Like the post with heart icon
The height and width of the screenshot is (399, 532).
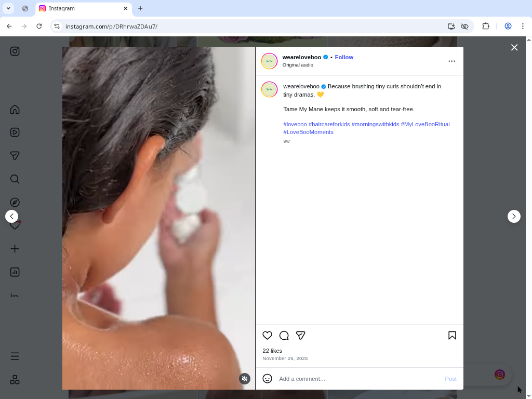(267, 336)
